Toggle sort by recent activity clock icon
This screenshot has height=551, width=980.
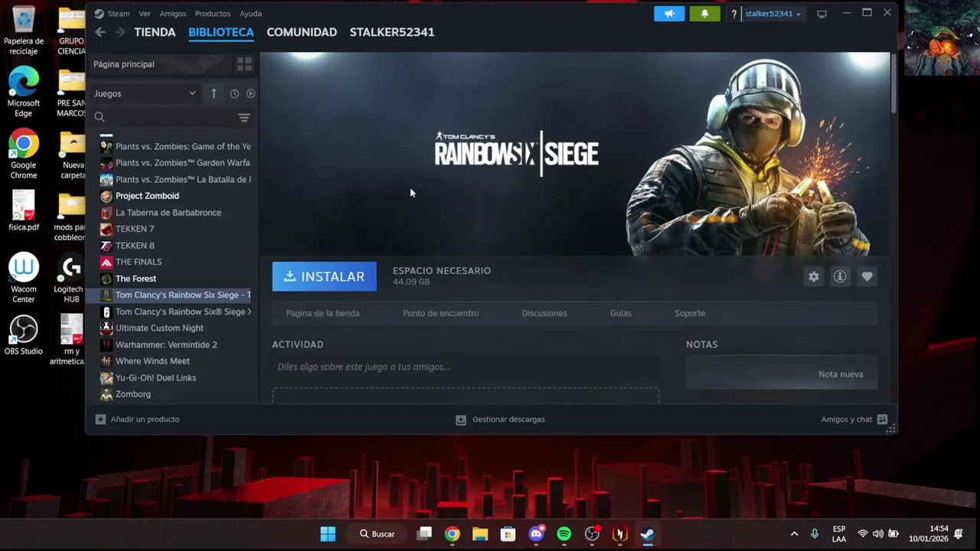pyautogui.click(x=234, y=93)
